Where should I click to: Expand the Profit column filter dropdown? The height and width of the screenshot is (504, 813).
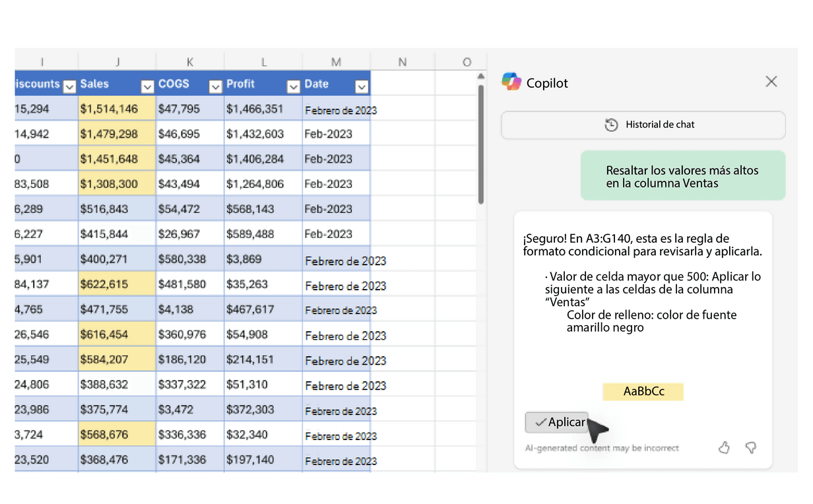(x=293, y=86)
